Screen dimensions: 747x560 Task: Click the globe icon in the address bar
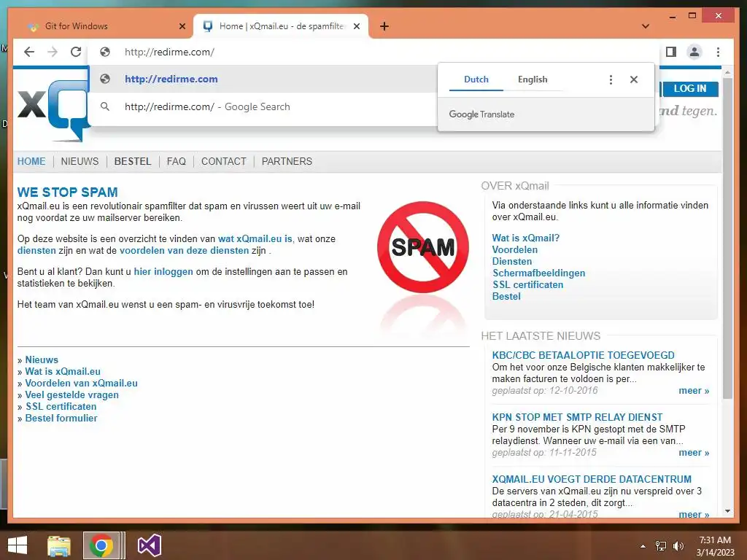point(105,52)
